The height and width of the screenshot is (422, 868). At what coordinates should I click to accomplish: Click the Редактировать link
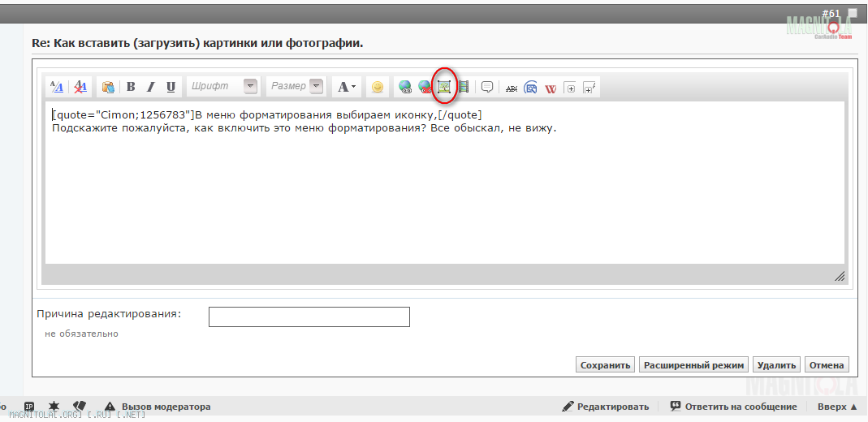click(x=606, y=407)
